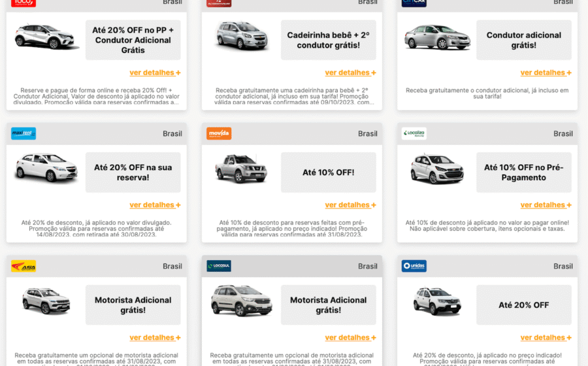Click the Brasil label on the Locasul card
This screenshot has width=588, height=366.
pyautogui.click(x=368, y=266)
